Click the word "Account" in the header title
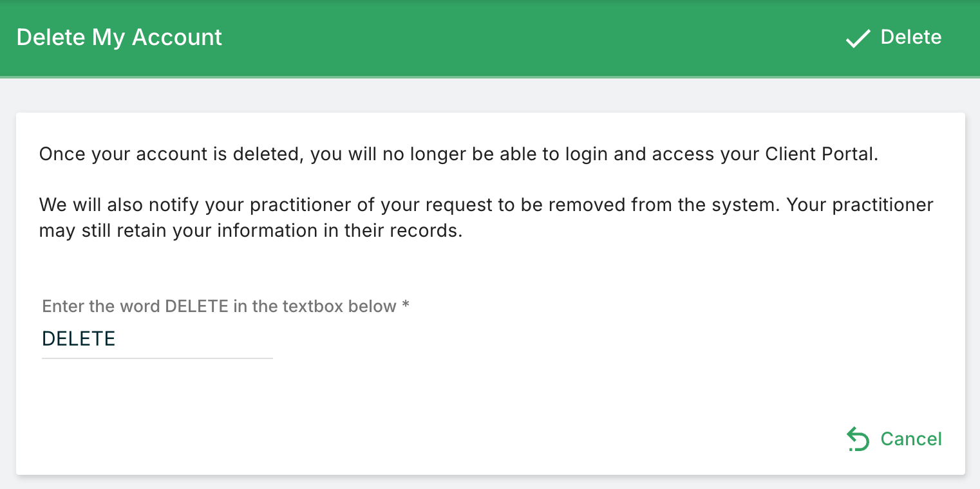Screen dimensions: 980x489 pos(177,37)
